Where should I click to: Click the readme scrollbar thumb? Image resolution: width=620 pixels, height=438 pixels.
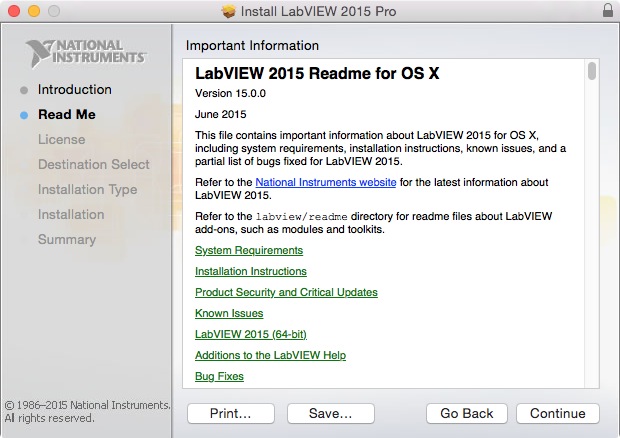(x=592, y=71)
